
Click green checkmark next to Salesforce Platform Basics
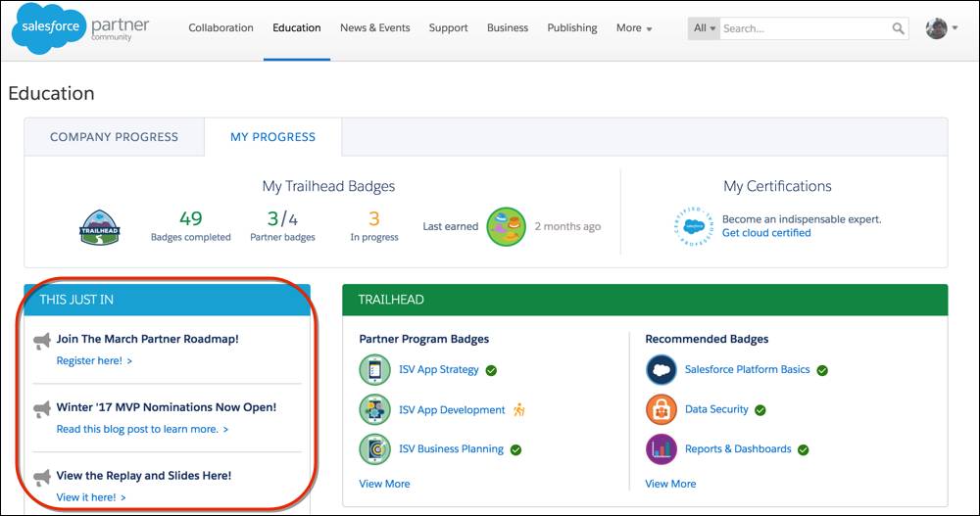click(822, 370)
